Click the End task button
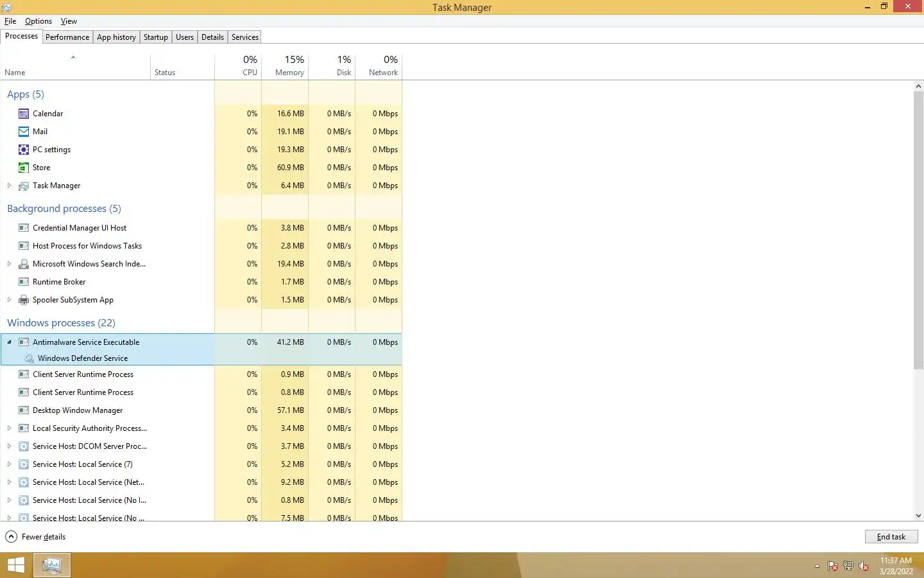Image resolution: width=924 pixels, height=578 pixels. pos(891,537)
